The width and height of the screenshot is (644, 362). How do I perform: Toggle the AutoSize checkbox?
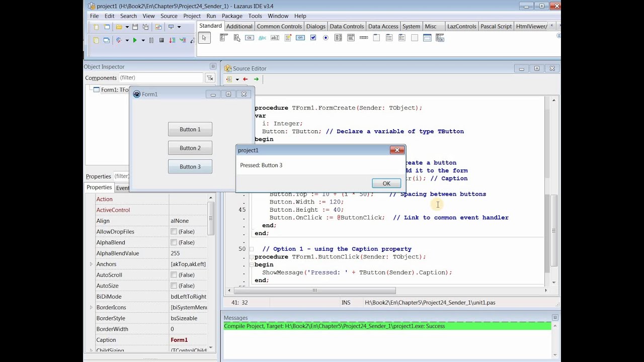click(174, 286)
